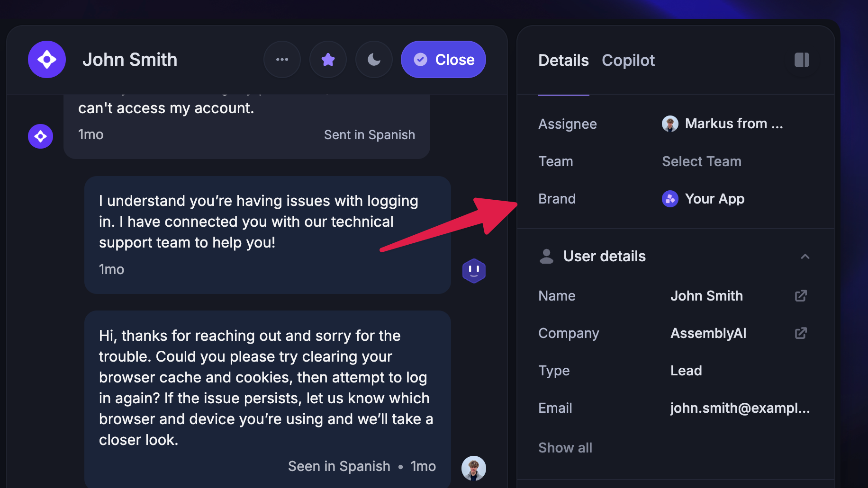868x488 pixels.
Task: Star this conversation as priority
Action: pyautogui.click(x=328, y=60)
